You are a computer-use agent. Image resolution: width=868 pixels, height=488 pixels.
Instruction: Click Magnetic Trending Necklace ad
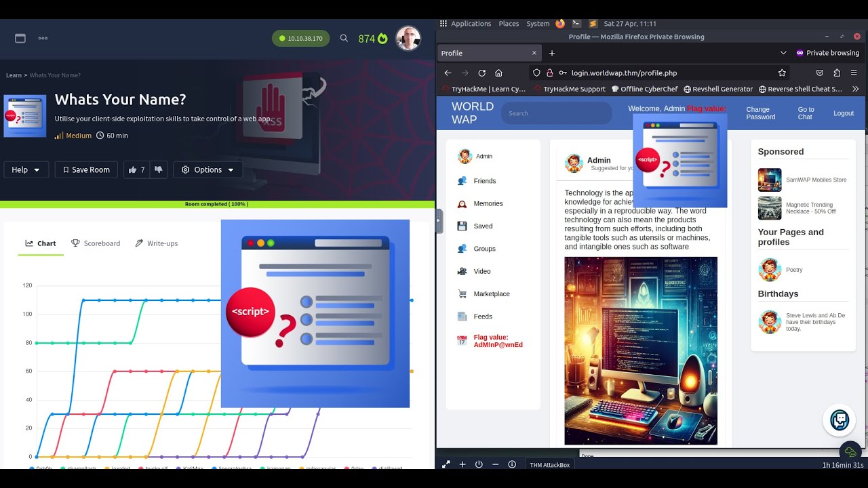(803, 208)
